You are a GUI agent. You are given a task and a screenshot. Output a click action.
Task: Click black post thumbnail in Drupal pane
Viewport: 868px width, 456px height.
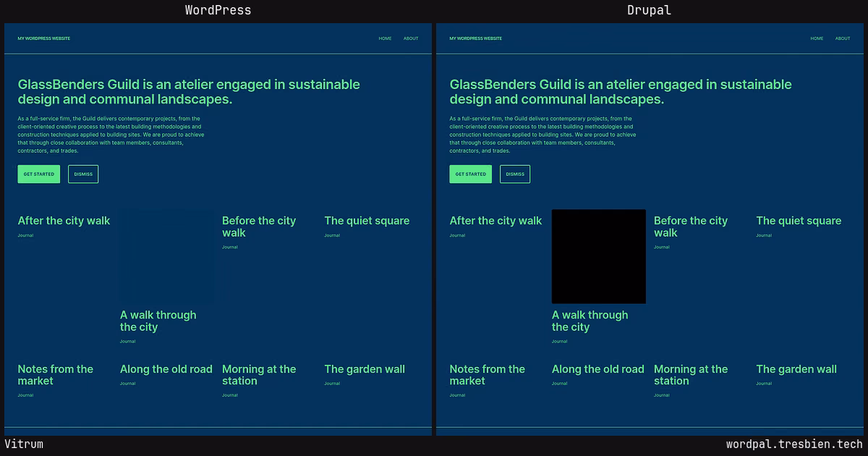pyautogui.click(x=599, y=256)
